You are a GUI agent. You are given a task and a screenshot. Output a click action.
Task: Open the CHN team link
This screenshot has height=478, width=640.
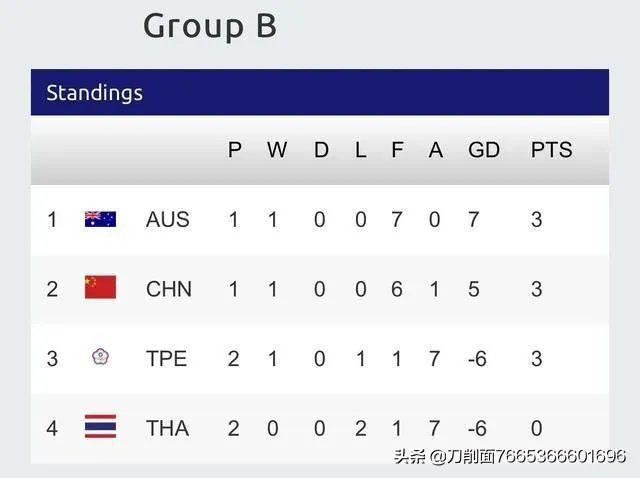click(x=168, y=289)
